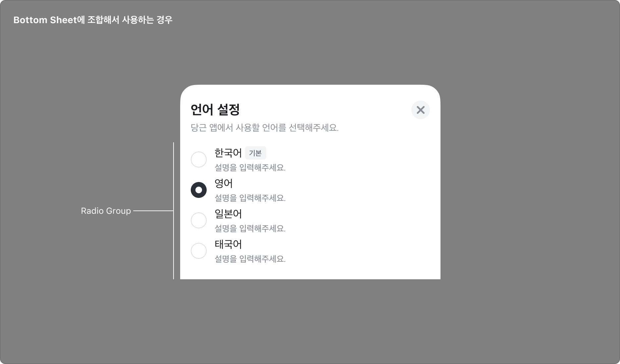Click the 한국어 label text
The height and width of the screenshot is (364, 620).
point(228,153)
